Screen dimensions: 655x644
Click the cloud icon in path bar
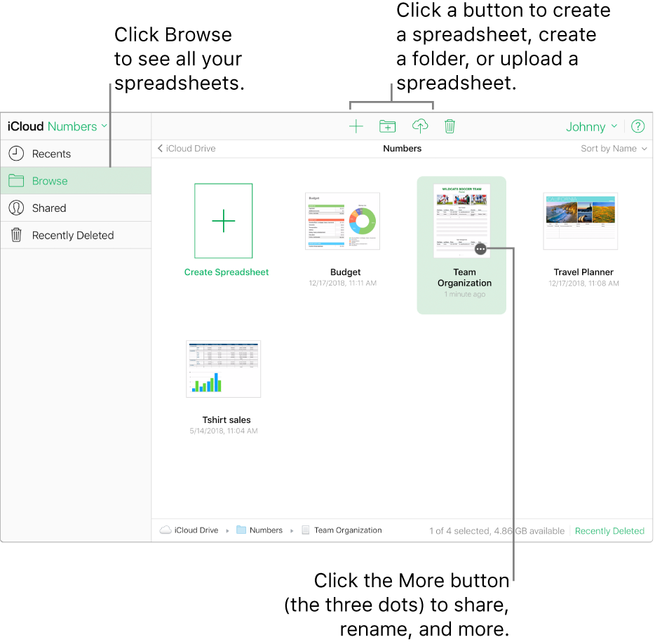tap(166, 530)
